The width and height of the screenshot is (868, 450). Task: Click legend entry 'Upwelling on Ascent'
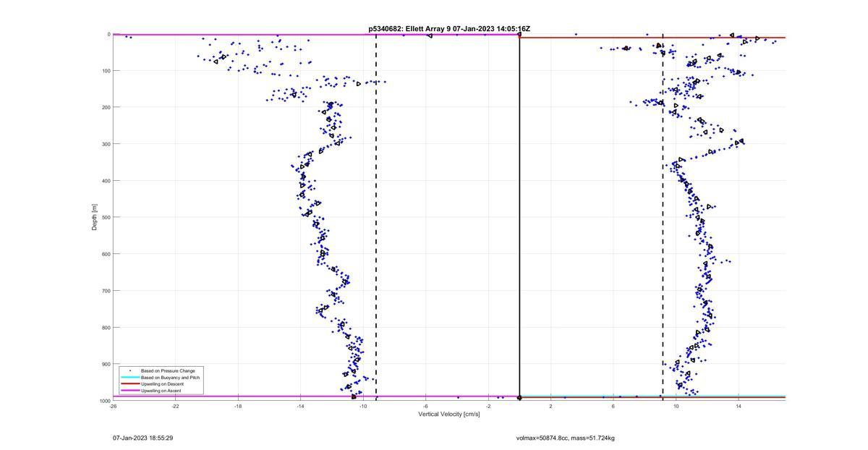(x=161, y=390)
